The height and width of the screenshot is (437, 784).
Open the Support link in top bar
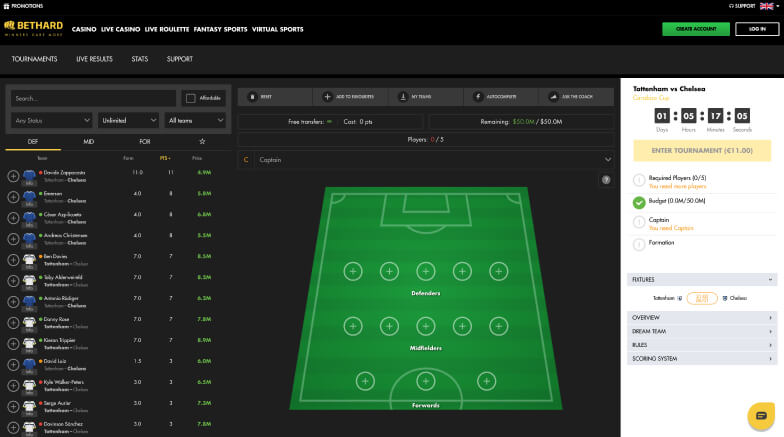click(x=742, y=6)
